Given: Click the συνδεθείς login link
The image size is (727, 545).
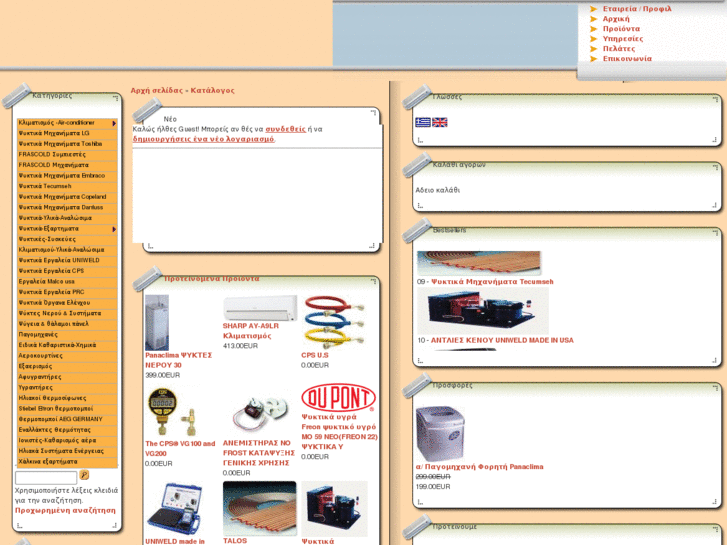Looking at the screenshot, I should (x=285, y=129).
